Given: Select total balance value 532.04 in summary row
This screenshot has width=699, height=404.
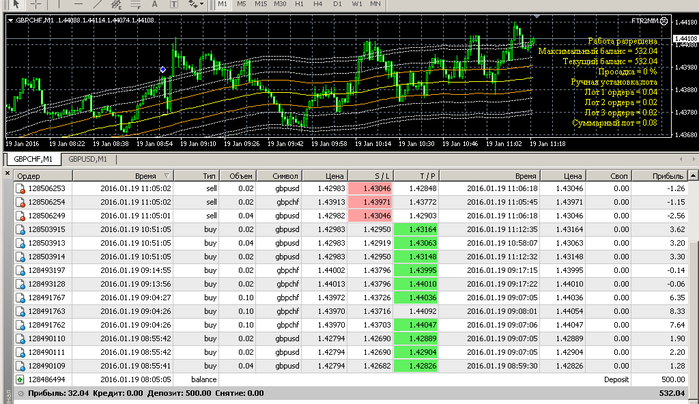Looking at the screenshot, I should (672, 393).
